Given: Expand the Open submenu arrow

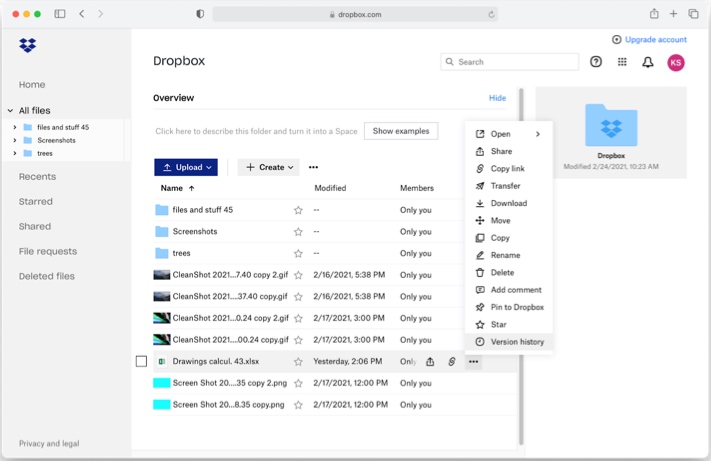Looking at the screenshot, I should (x=538, y=134).
